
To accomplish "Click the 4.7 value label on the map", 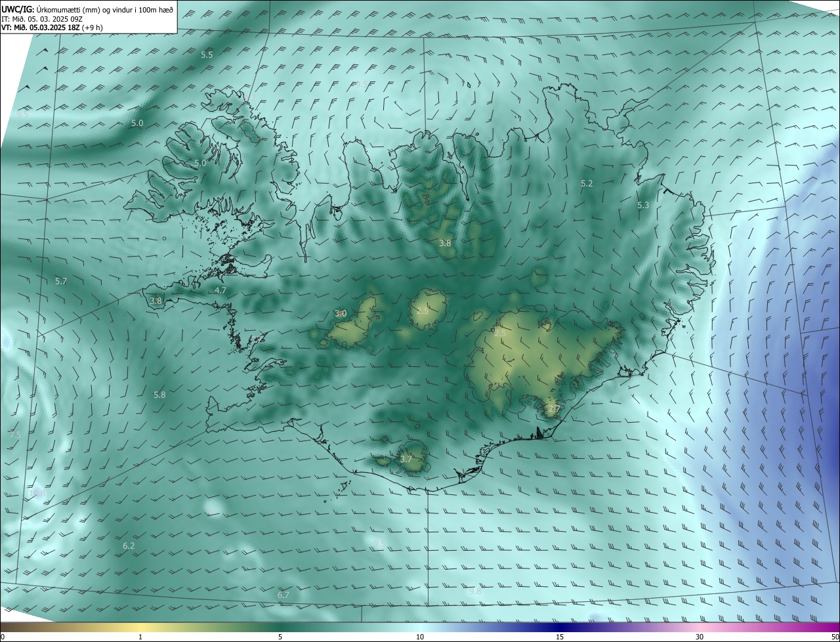I will [x=220, y=290].
